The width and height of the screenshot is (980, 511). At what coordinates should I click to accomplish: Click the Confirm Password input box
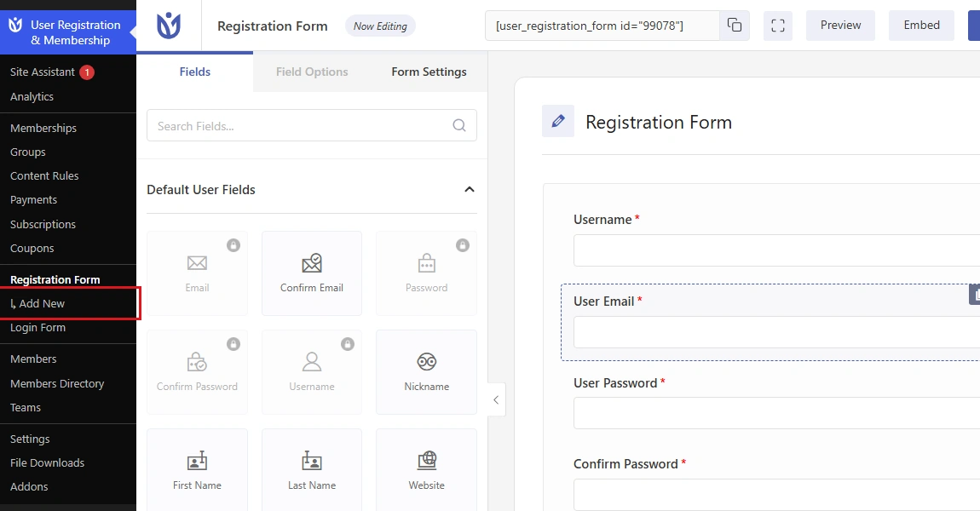pos(777,495)
